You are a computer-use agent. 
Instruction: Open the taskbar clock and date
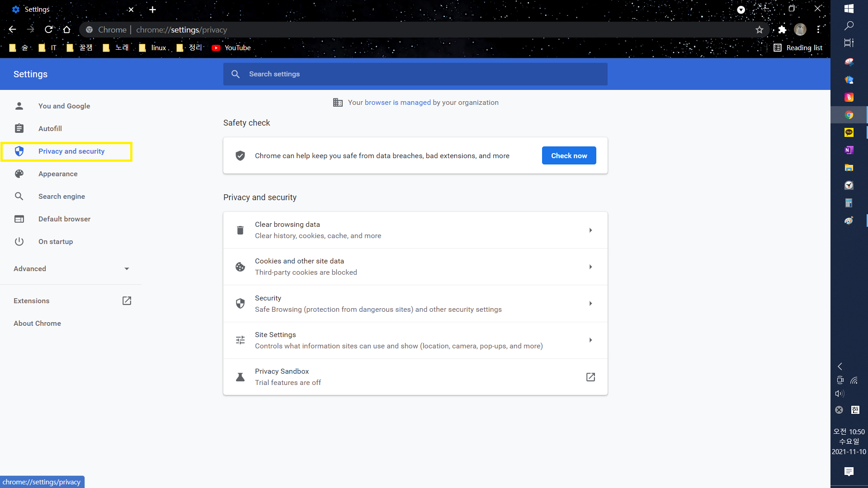pos(849,441)
